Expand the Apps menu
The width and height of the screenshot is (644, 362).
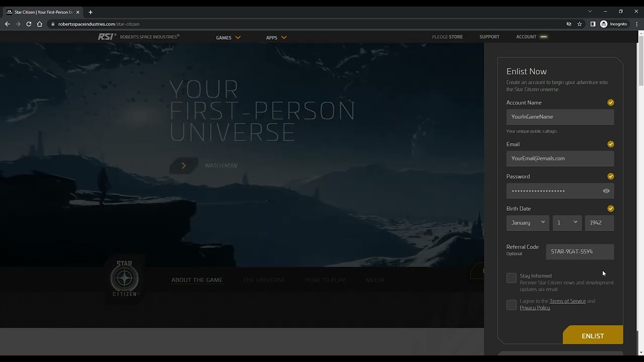click(x=276, y=37)
